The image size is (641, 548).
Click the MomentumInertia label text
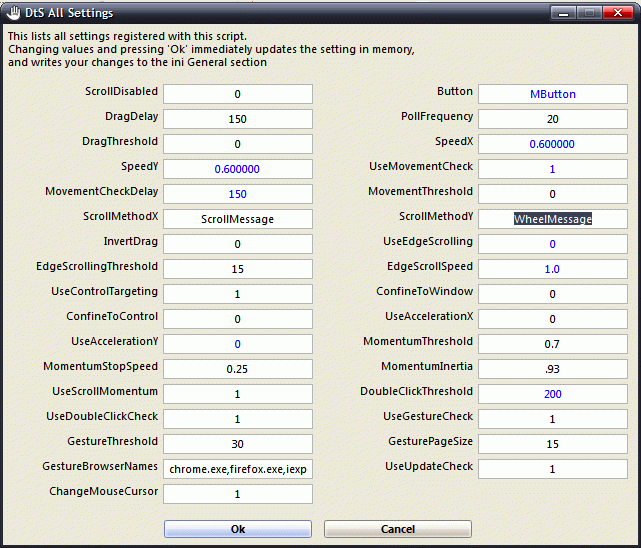427,366
